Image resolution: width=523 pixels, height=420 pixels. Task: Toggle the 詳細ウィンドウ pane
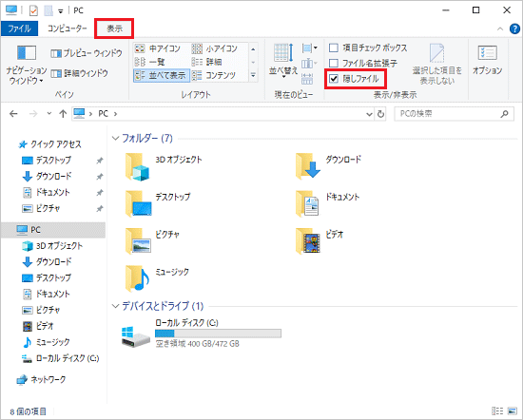[x=79, y=73]
